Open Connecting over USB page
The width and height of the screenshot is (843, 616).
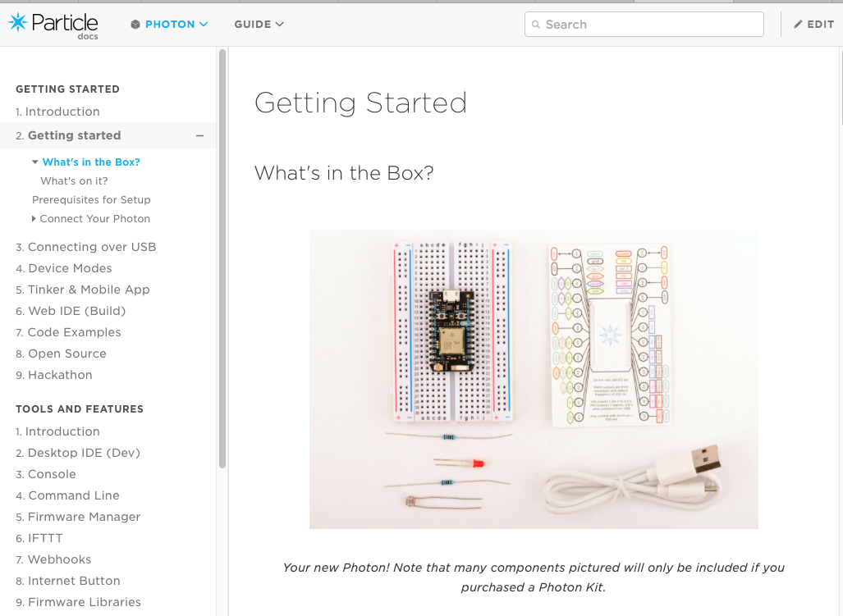tap(86, 247)
